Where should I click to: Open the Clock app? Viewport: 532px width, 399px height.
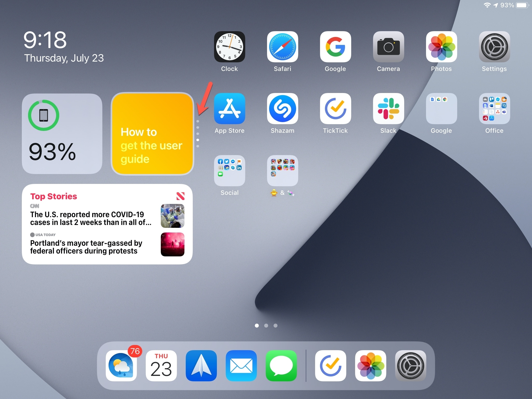229,47
